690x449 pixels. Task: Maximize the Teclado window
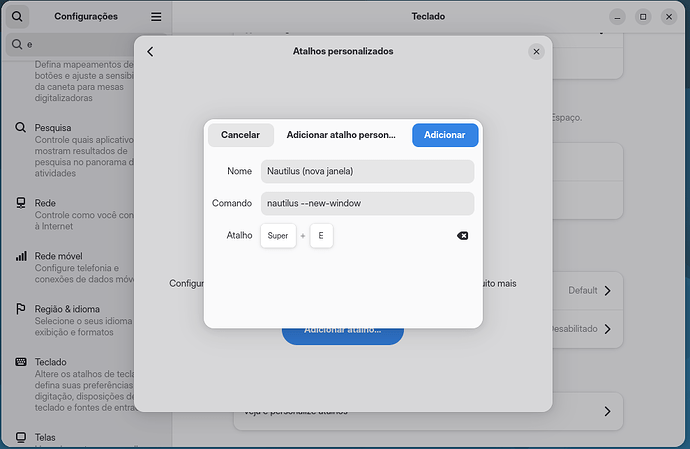[x=643, y=17]
